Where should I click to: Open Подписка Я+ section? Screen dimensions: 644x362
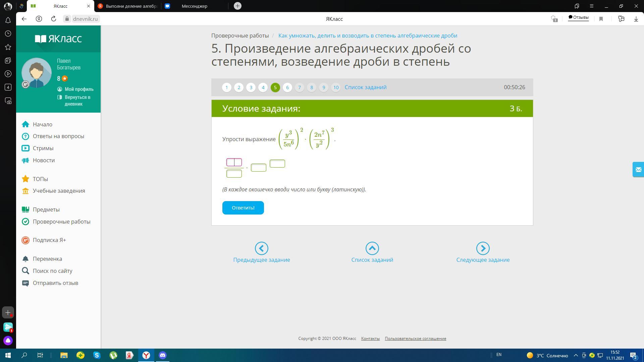pyautogui.click(x=50, y=240)
